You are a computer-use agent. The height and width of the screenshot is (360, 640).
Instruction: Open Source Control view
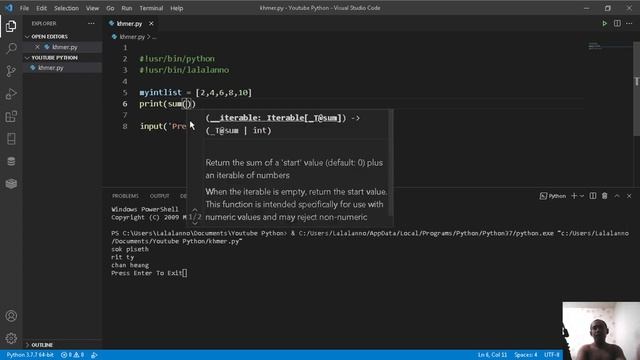click(x=11, y=71)
